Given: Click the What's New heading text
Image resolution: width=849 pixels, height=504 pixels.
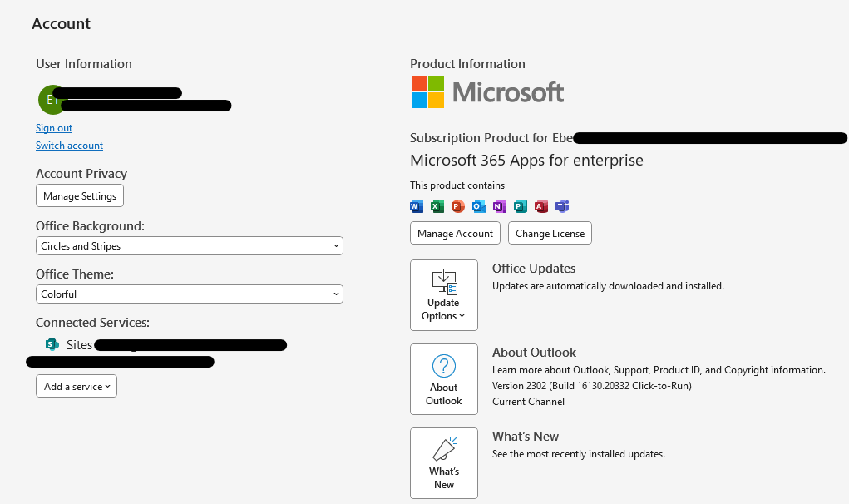Looking at the screenshot, I should tap(526, 437).
